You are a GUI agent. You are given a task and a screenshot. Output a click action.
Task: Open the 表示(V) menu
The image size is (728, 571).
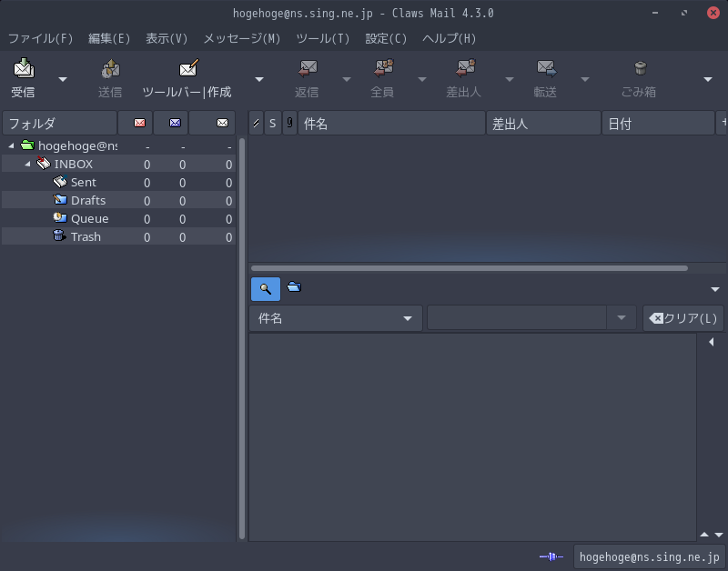[167, 38]
